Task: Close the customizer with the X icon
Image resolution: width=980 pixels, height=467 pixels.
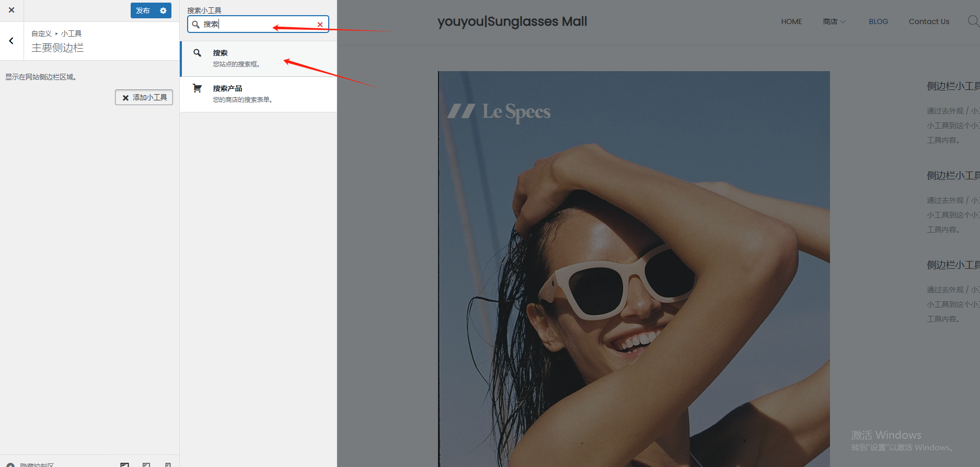Action: pos(11,10)
